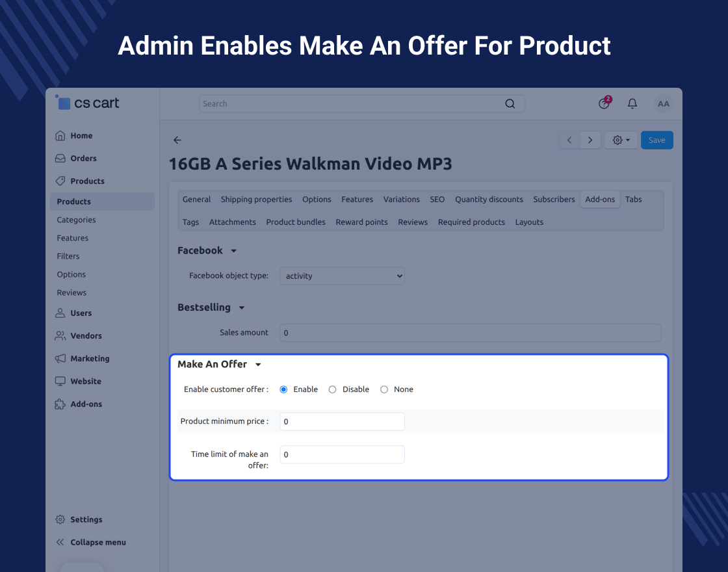Go to previous product chevron
This screenshot has height=572, width=728.
pos(569,140)
